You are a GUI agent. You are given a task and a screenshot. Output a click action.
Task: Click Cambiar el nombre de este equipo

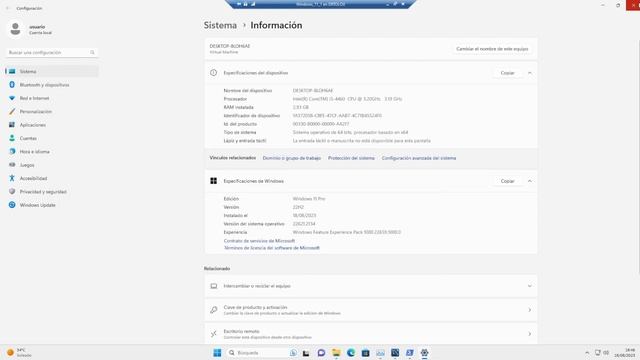click(492, 49)
